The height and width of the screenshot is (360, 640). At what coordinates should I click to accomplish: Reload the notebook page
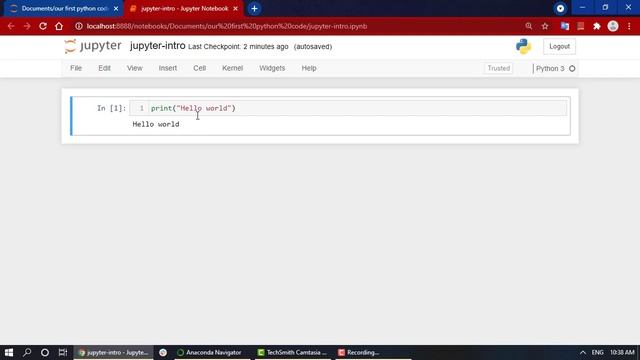point(43,26)
